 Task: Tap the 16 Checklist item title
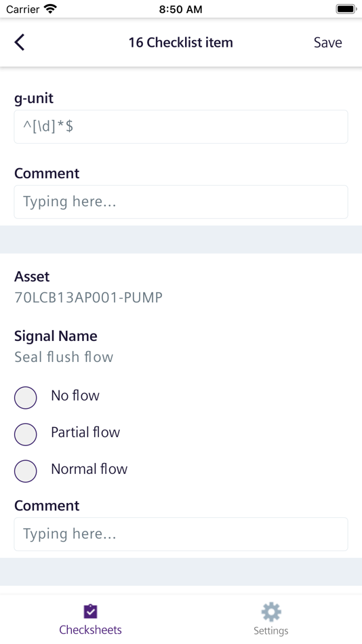181,42
